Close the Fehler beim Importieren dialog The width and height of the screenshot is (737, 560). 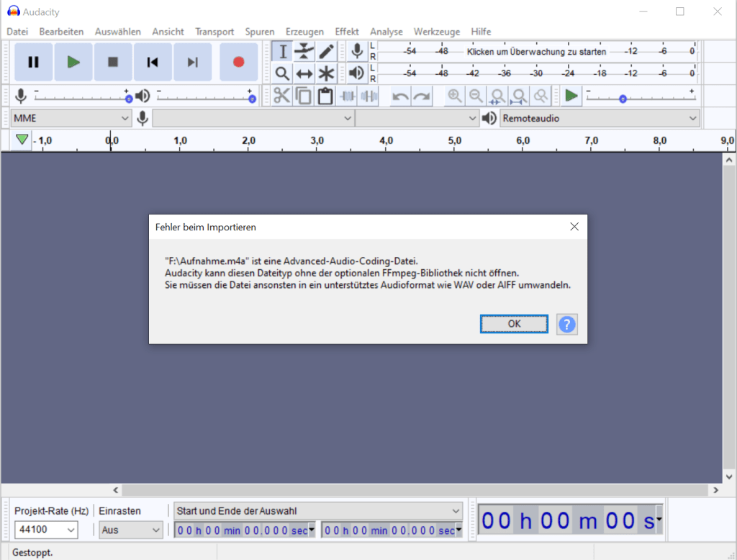pyautogui.click(x=574, y=227)
